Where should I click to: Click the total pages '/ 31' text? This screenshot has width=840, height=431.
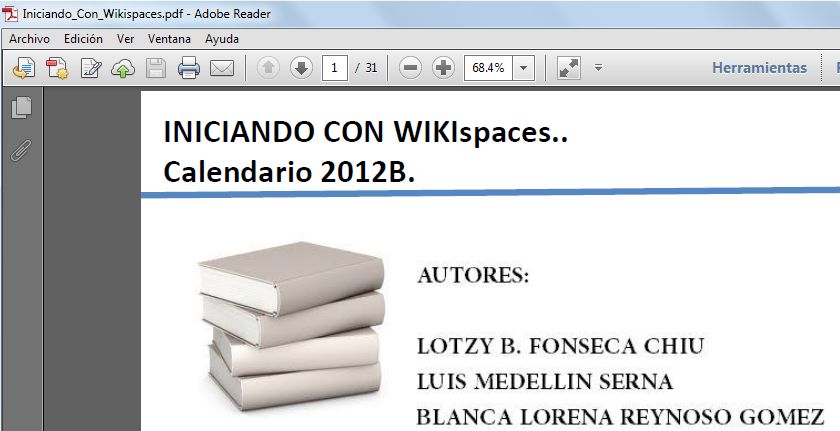366,68
